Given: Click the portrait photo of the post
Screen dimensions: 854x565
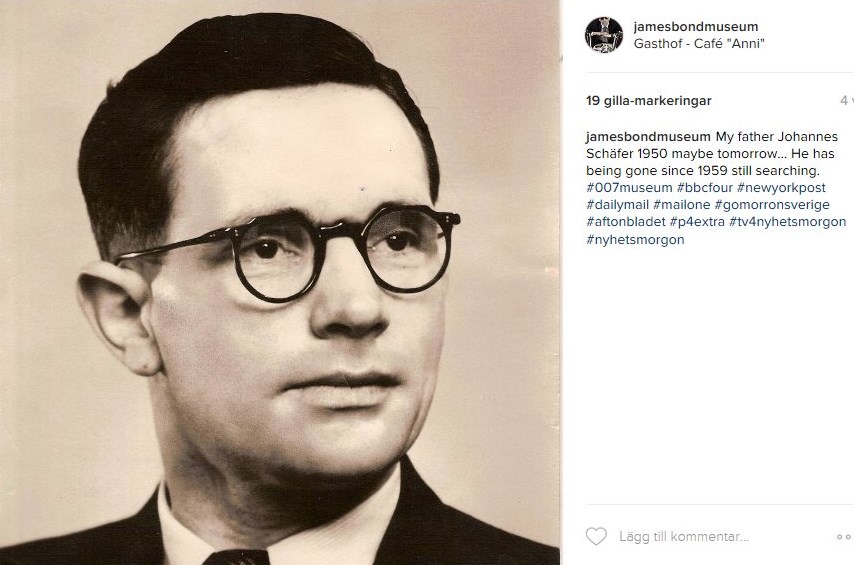Looking at the screenshot, I should point(280,282).
